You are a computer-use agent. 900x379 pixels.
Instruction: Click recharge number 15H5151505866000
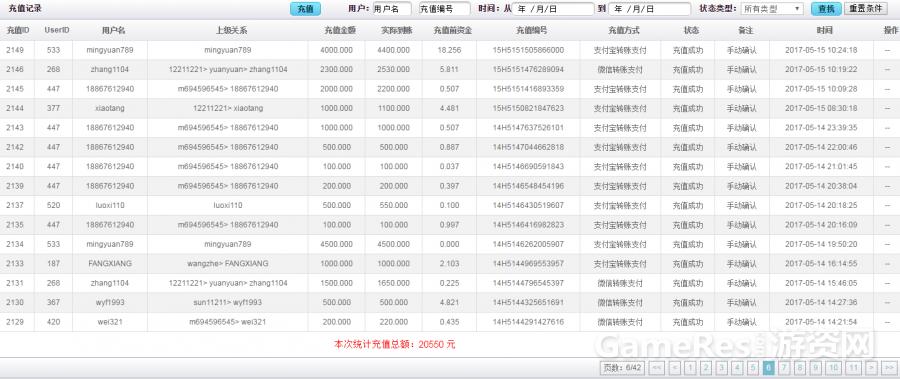(528, 50)
